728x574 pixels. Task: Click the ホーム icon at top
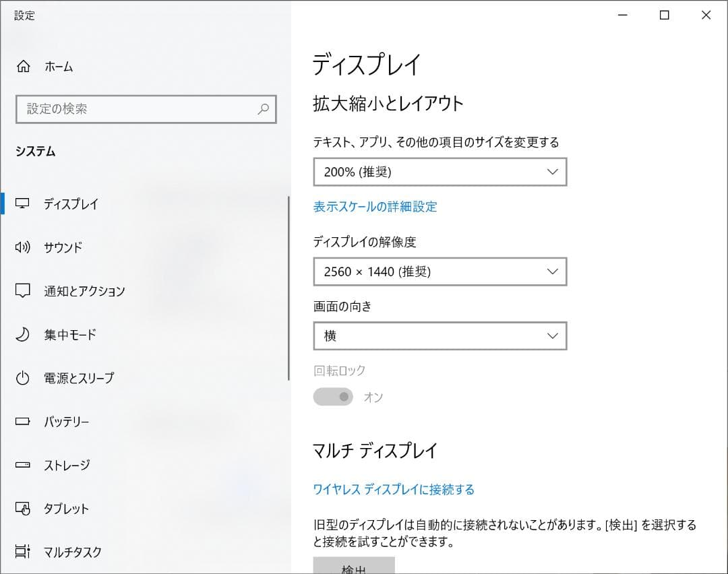coord(24,67)
